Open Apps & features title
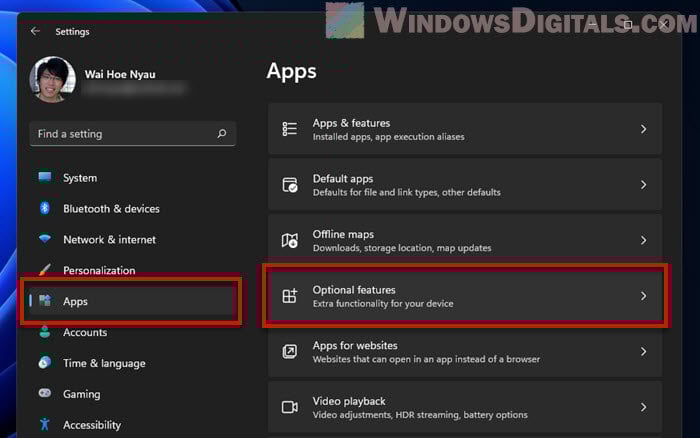Image resolution: width=700 pixels, height=438 pixels. coord(351,123)
